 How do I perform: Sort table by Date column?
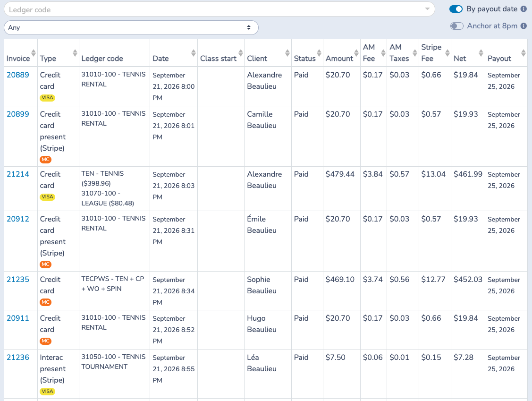click(194, 53)
